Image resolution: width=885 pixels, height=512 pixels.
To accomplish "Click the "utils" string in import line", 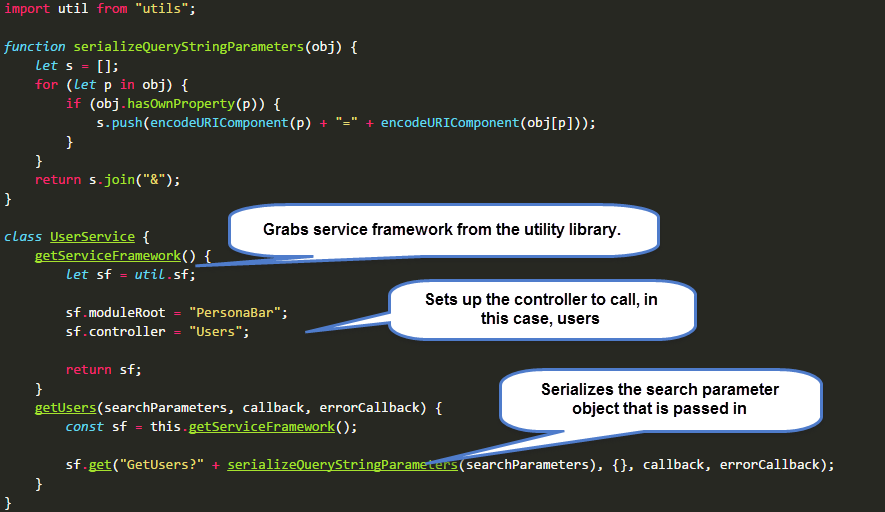I will (165, 9).
